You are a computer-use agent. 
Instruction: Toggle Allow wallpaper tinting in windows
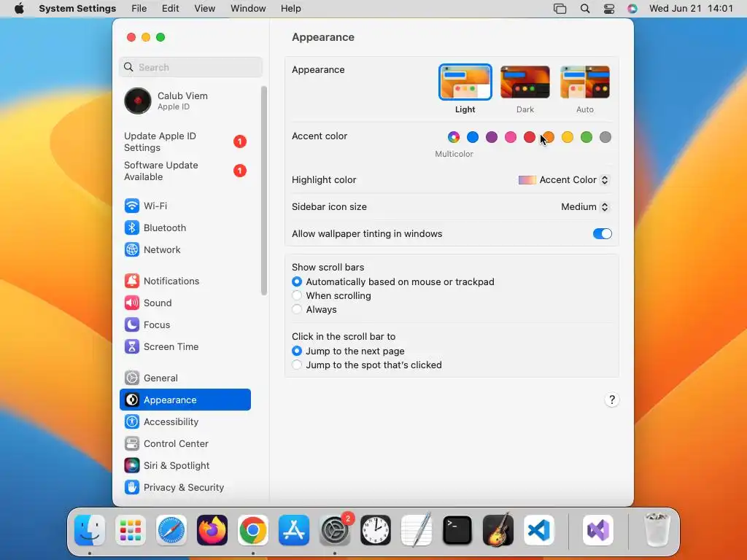click(x=602, y=234)
